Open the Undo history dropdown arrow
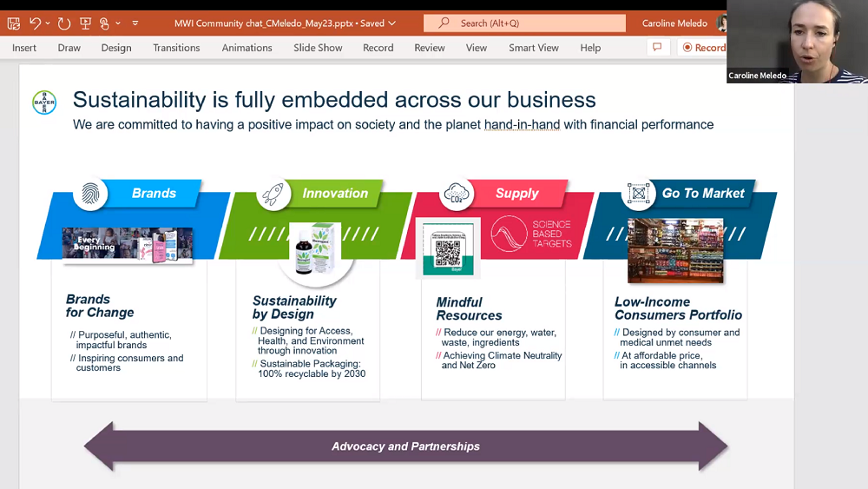868x489 pixels. pos(48,23)
